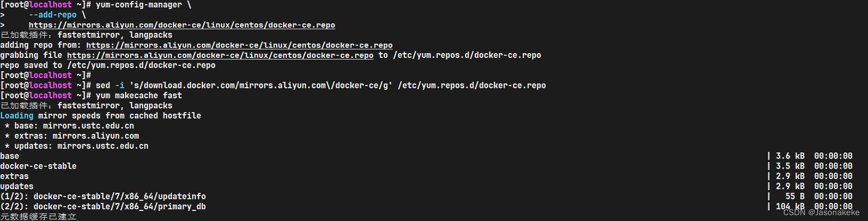868x221 pixels.
Task: Click the empty root@localhost prompt line
Action: [45, 75]
